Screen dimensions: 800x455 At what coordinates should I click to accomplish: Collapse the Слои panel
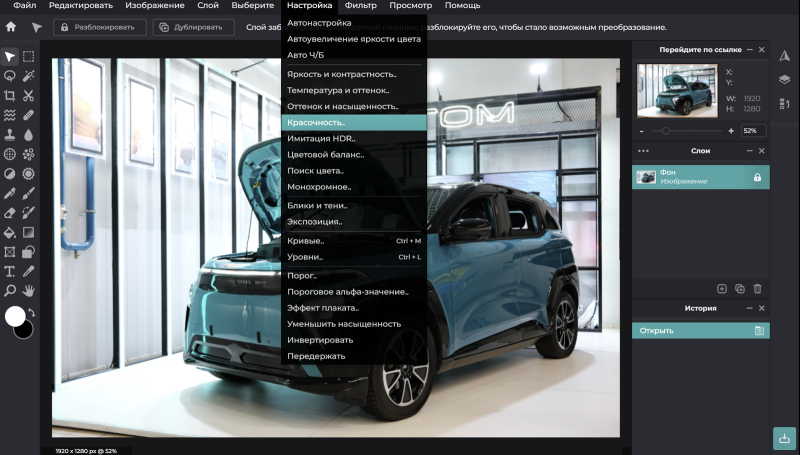[747, 151]
